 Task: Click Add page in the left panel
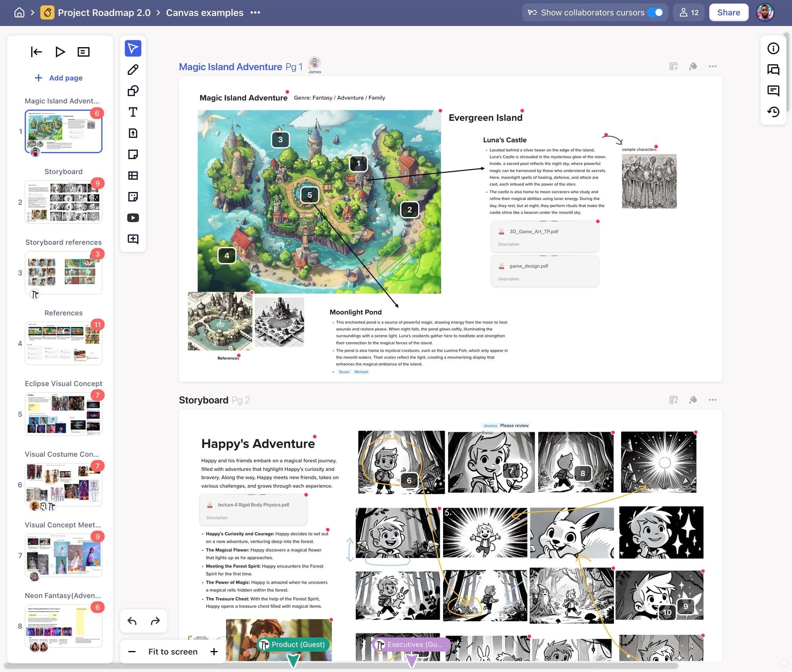(58, 78)
